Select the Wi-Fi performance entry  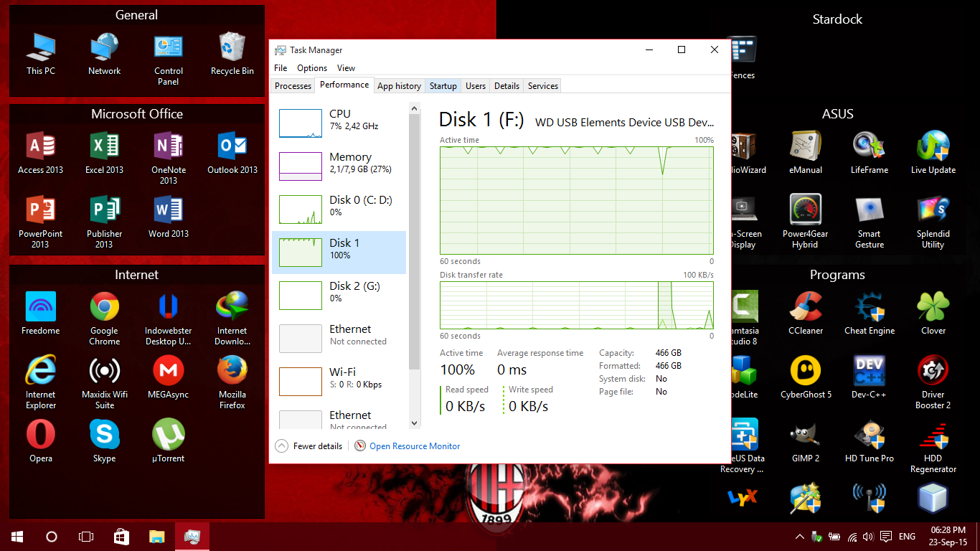click(339, 382)
